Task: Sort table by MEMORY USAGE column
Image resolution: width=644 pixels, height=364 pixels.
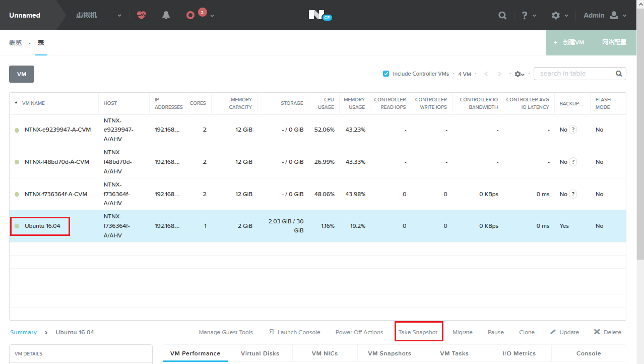Action: pos(354,103)
